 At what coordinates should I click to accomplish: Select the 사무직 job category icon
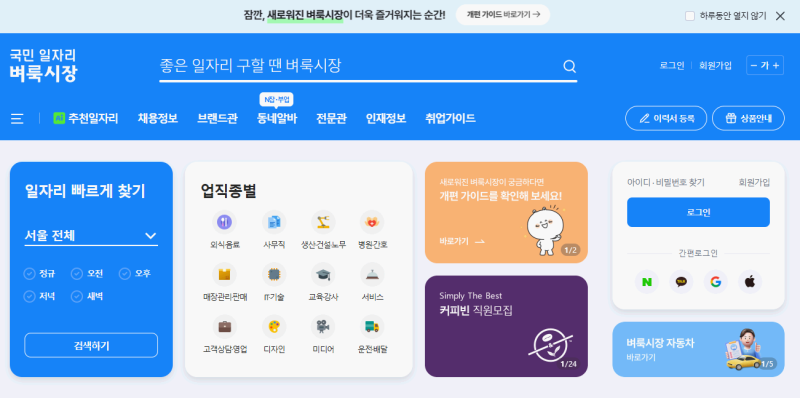tap(274, 222)
